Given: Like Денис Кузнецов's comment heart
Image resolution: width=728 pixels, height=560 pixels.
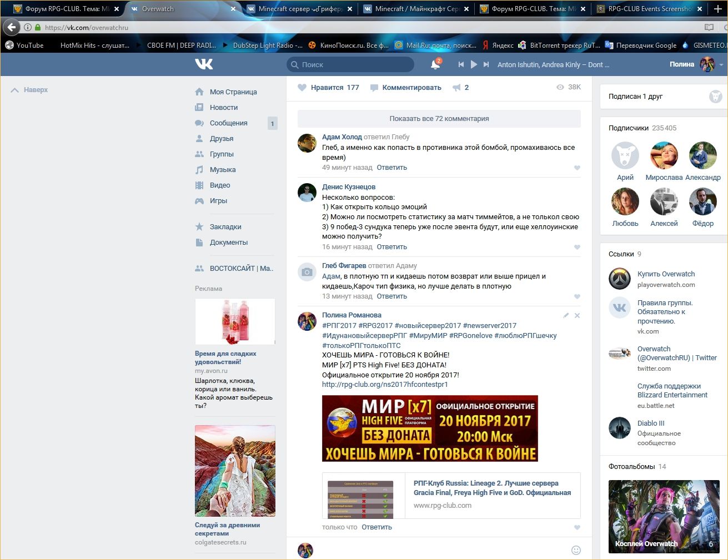Looking at the screenshot, I should click(577, 247).
